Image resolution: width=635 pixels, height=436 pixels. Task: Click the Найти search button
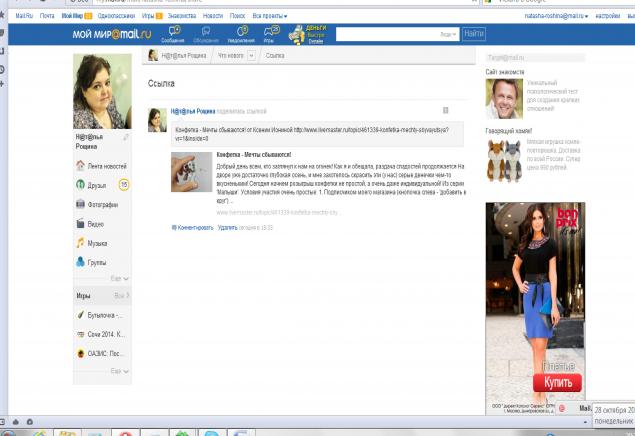474,34
